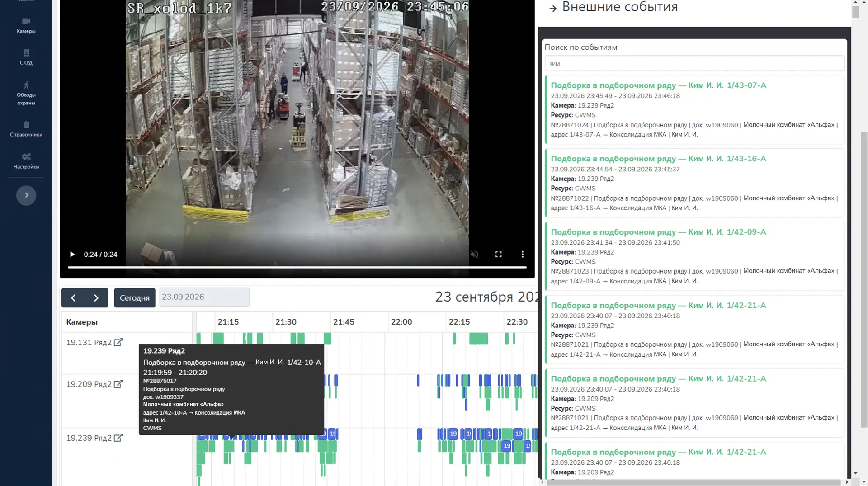The height and width of the screenshot is (486, 868).
Task: Play the video recording
Action: point(72,255)
